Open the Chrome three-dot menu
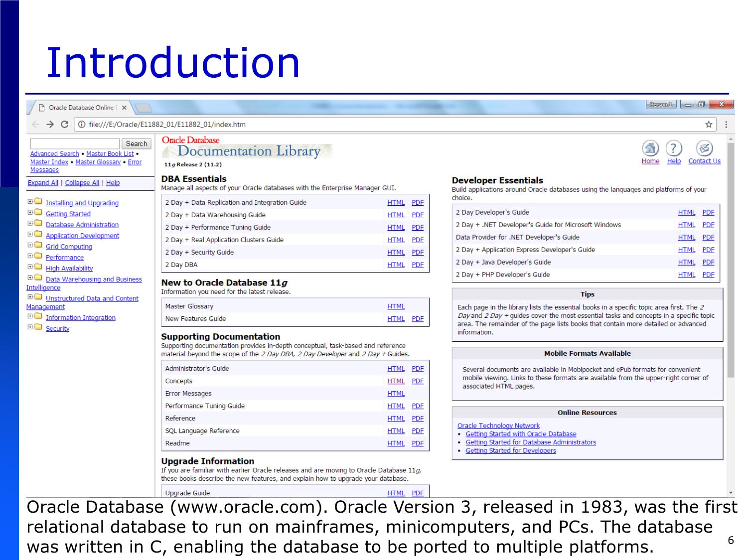The height and width of the screenshot is (560, 747). coord(726,125)
